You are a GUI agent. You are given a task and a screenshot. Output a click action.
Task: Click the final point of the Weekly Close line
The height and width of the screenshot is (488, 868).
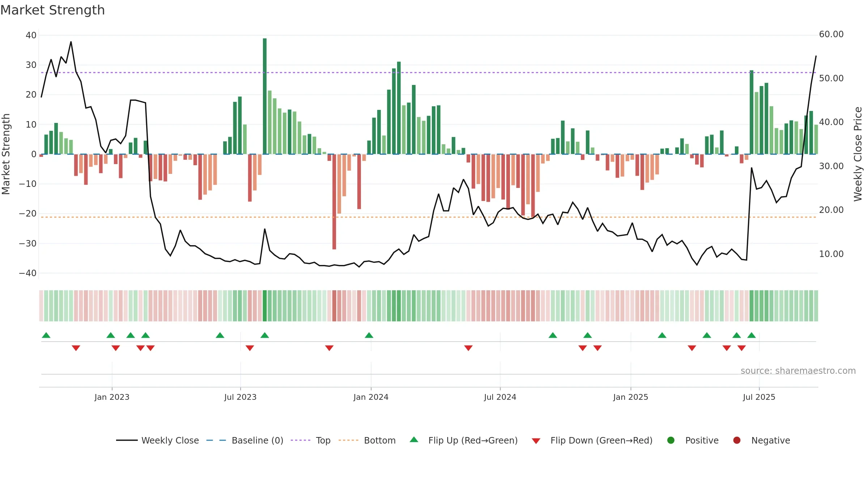pyautogui.click(x=816, y=56)
